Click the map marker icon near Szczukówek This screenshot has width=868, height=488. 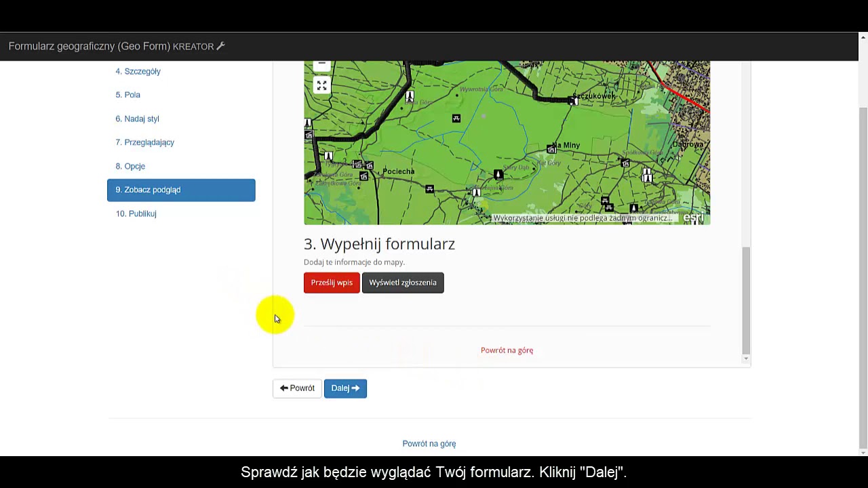573,102
